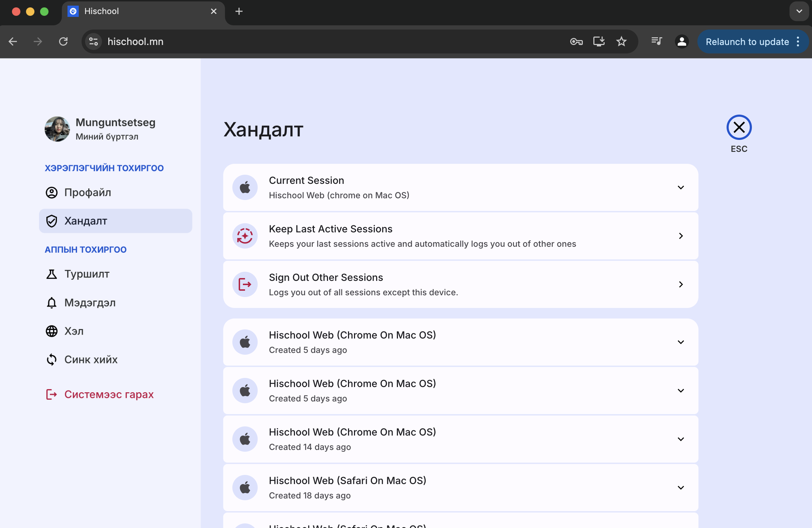Screen dimensions: 812x528
Task: Click the sync icon beside Синк хийх
Action: click(x=52, y=359)
